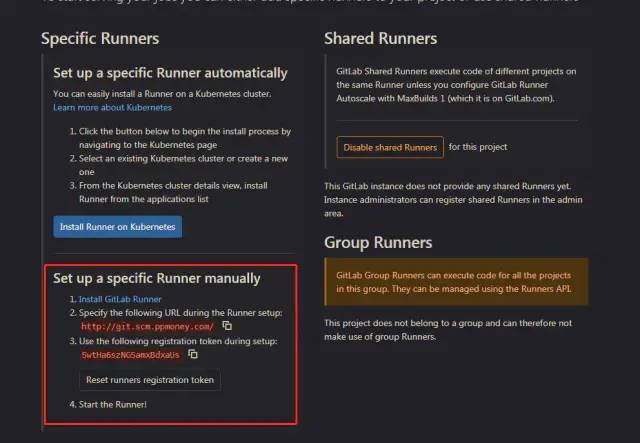Select the http://git.scm.ppmoney.com/ URL text
The height and width of the screenshot is (443, 640).
click(x=147, y=326)
